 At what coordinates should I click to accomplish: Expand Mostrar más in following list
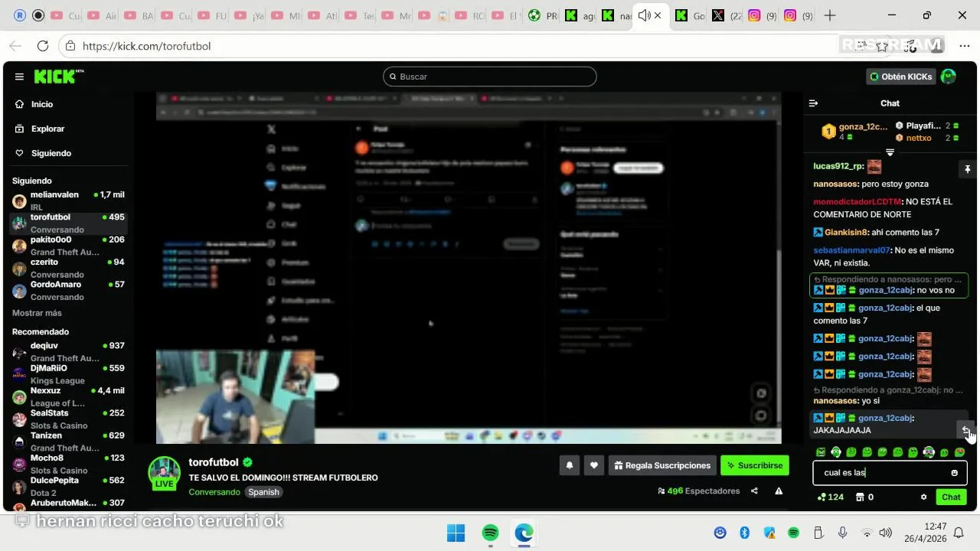point(37,313)
